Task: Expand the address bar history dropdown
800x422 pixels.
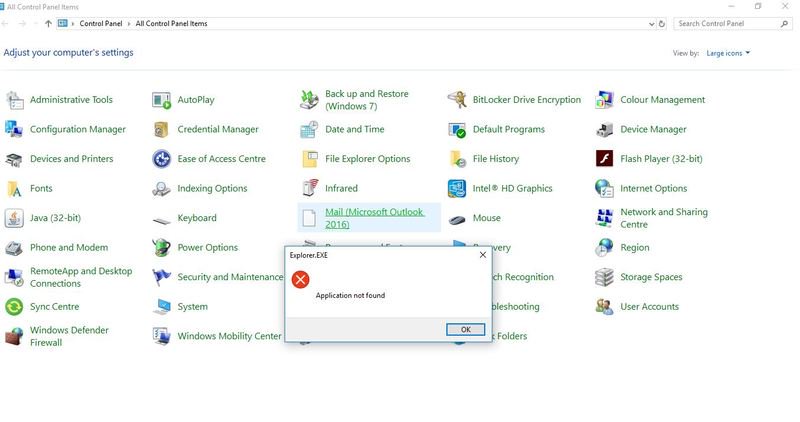Action: [652, 23]
